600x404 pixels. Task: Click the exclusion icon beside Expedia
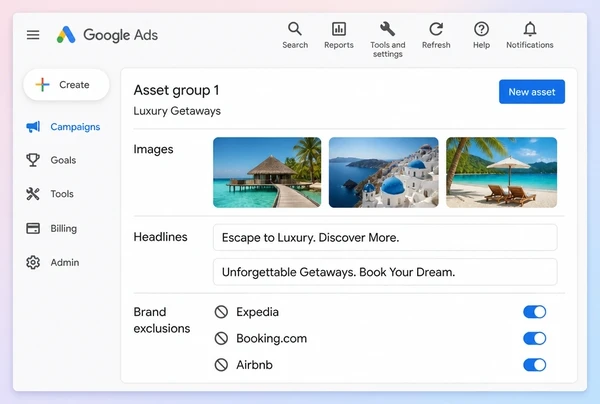(221, 312)
